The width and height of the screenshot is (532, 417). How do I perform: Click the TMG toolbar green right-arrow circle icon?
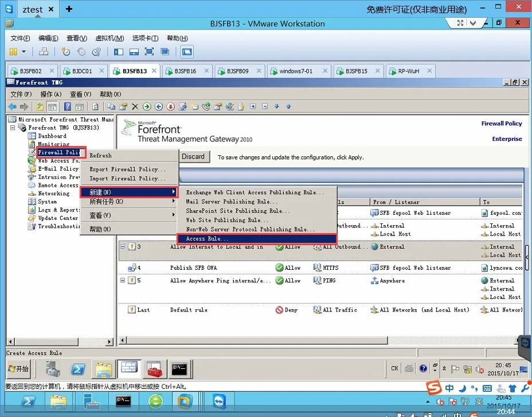(x=147, y=107)
